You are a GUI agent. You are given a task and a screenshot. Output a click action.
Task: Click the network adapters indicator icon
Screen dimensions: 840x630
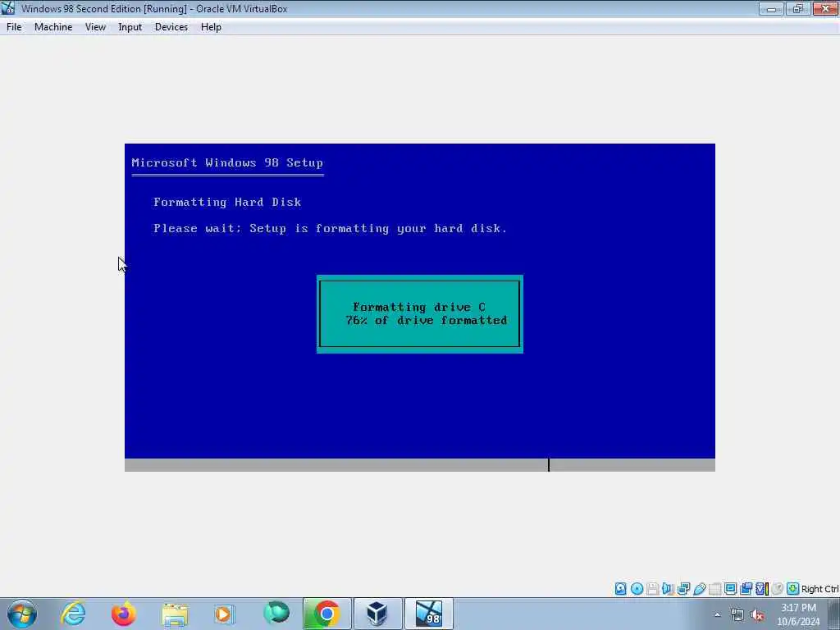click(x=683, y=589)
